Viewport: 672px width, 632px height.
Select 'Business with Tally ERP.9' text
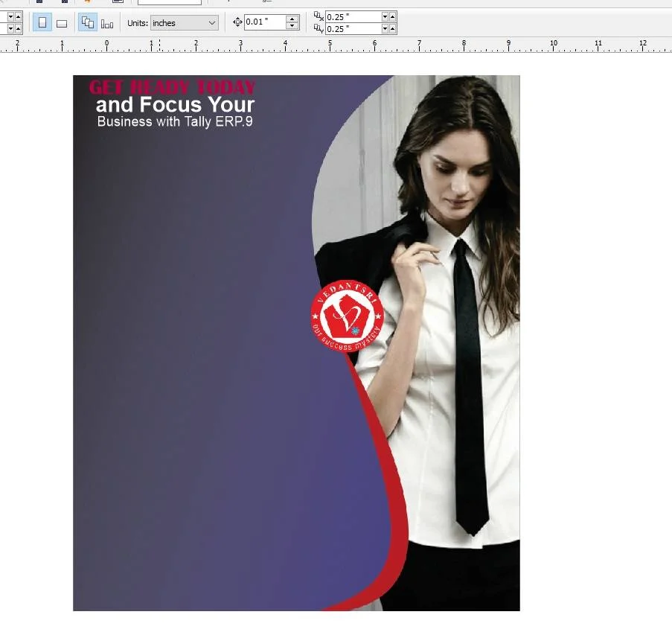pyautogui.click(x=175, y=122)
